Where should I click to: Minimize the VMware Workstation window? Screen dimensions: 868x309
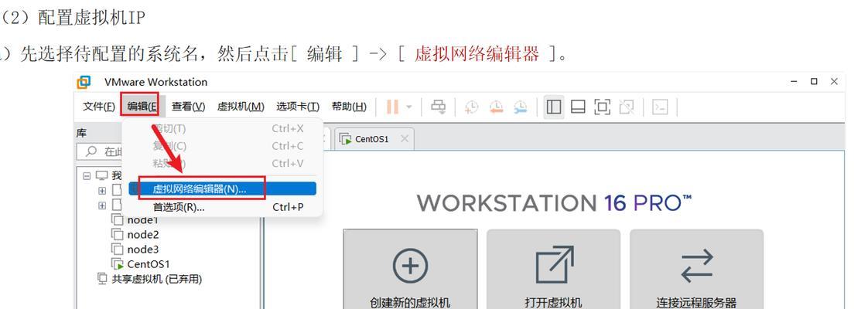(x=795, y=81)
